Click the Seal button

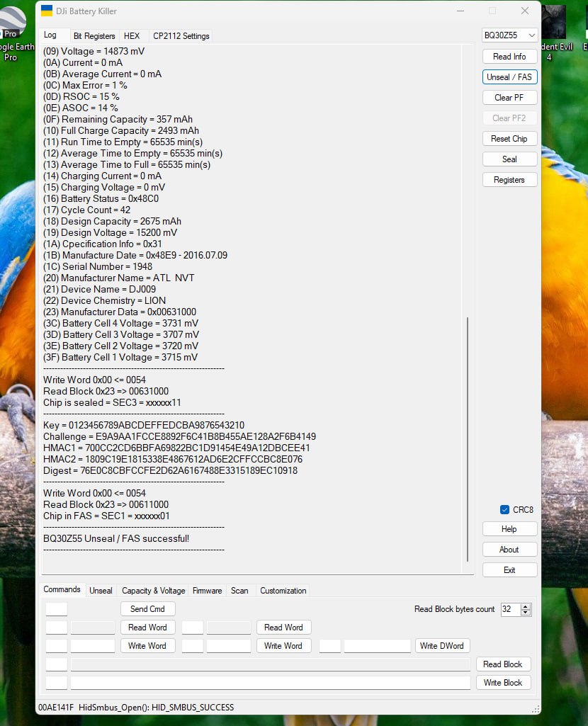point(509,159)
